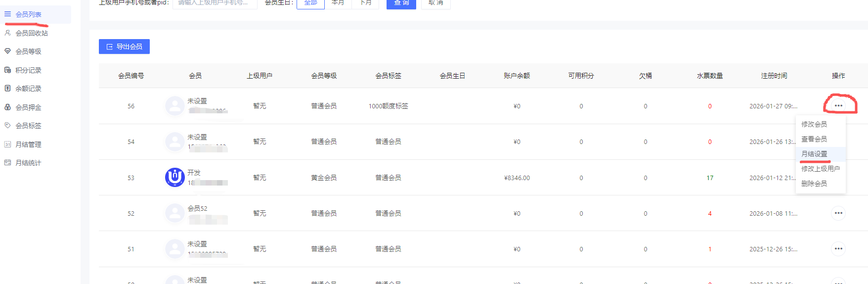Click the 导出会员 export button
The height and width of the screenshot is (284, 868).
pos(124,47)
